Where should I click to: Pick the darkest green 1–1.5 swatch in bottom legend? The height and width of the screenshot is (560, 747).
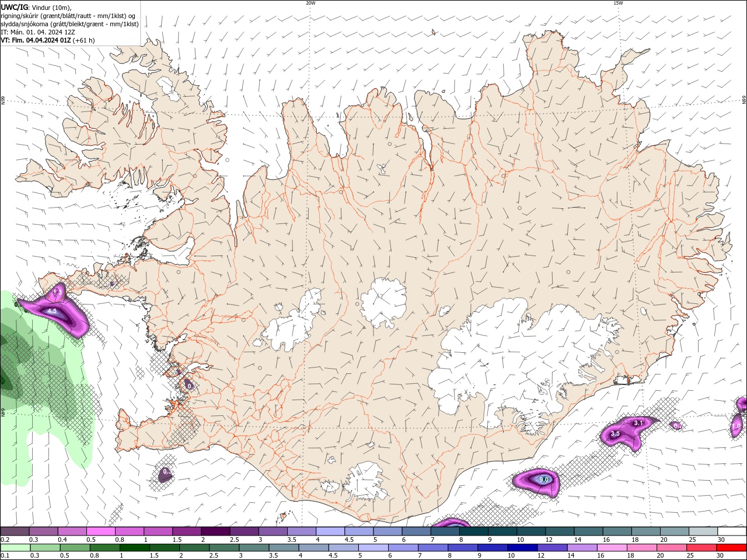click(x=134, y=548)
